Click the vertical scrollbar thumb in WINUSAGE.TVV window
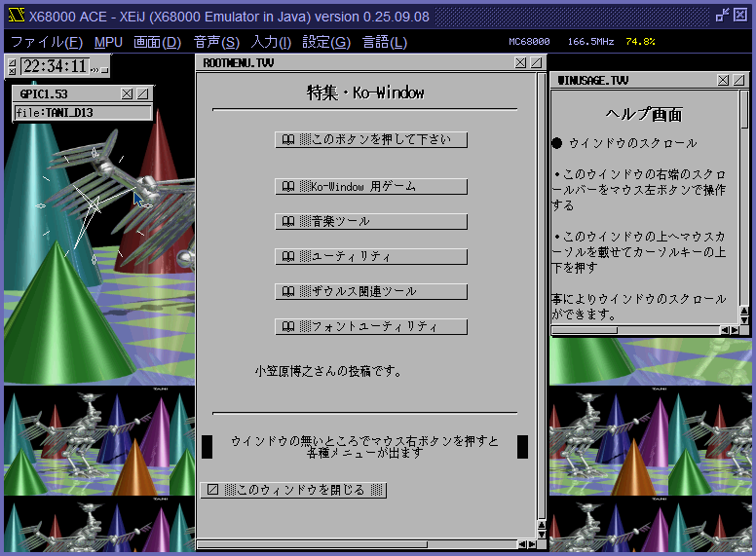This screenshot has height=556, width=756. (744, 109)
